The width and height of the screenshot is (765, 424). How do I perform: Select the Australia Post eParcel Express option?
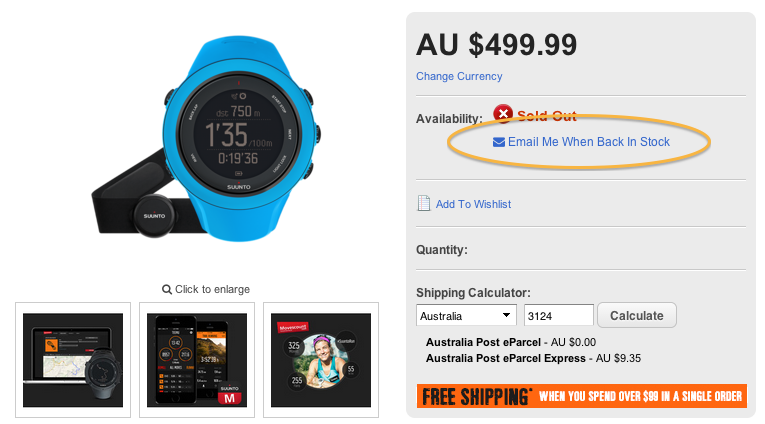point(533,358)
